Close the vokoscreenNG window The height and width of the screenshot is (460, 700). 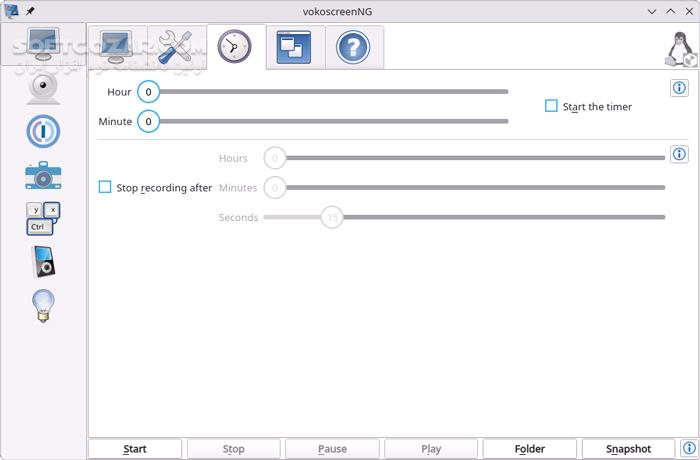click(689, 12)
